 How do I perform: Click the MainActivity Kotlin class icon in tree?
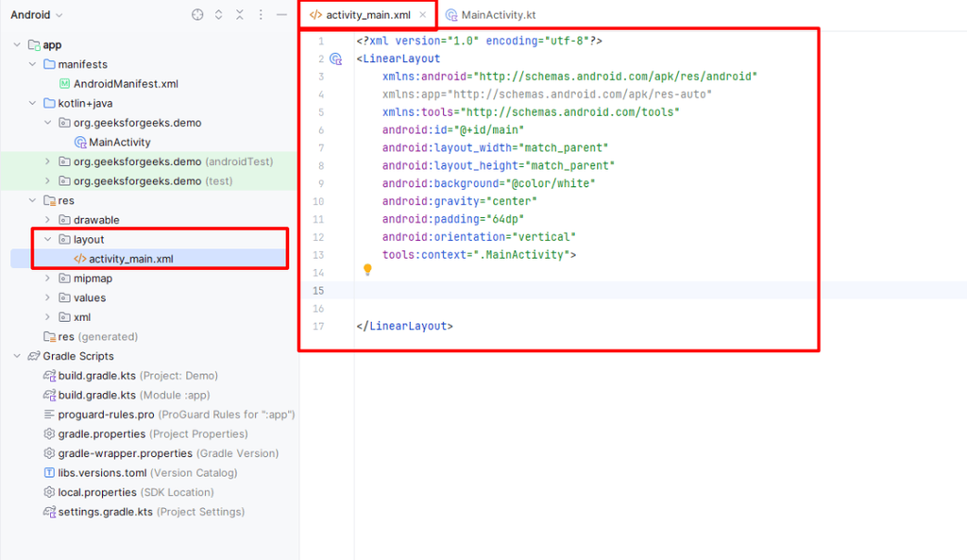click(80, 143)
